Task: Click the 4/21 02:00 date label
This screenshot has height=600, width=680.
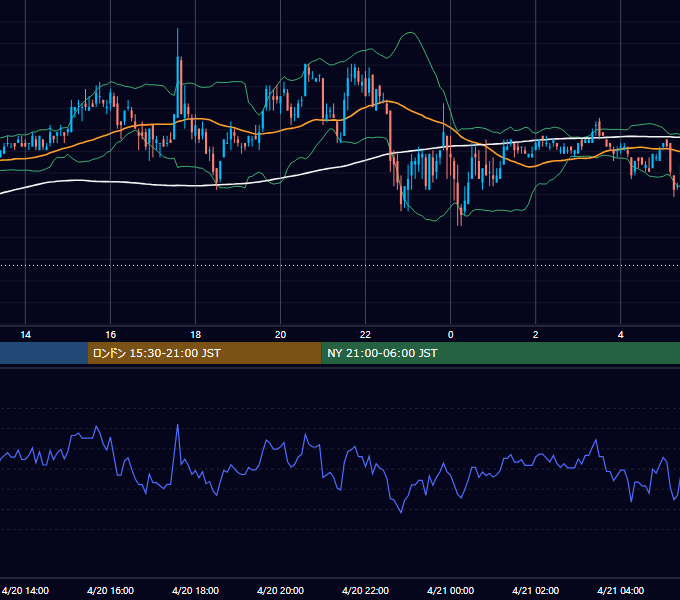Action: (536, 590)
